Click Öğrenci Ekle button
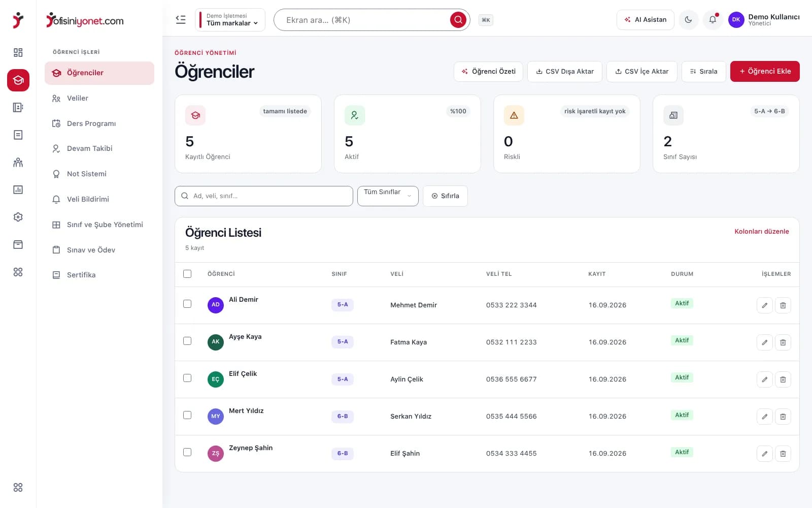812x508 pixels. point(765,72)
